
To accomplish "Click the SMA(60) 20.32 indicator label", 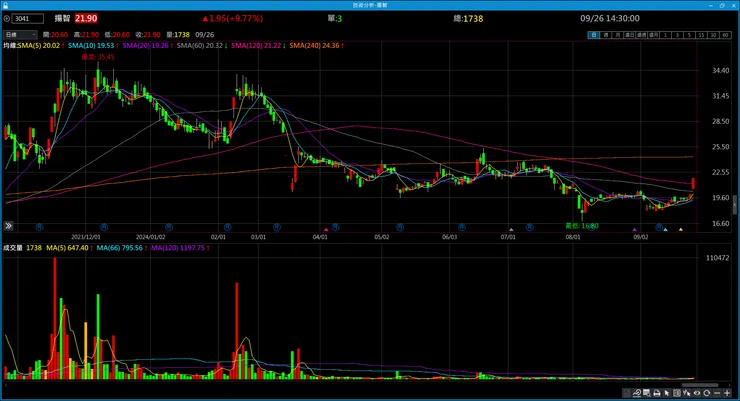I will click(200, 46).
